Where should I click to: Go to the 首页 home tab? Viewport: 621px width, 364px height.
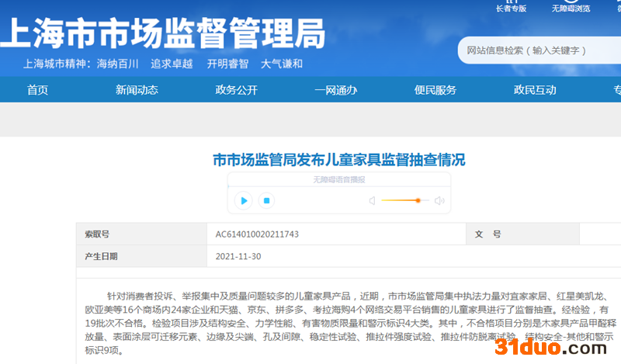tap(37, 90)
